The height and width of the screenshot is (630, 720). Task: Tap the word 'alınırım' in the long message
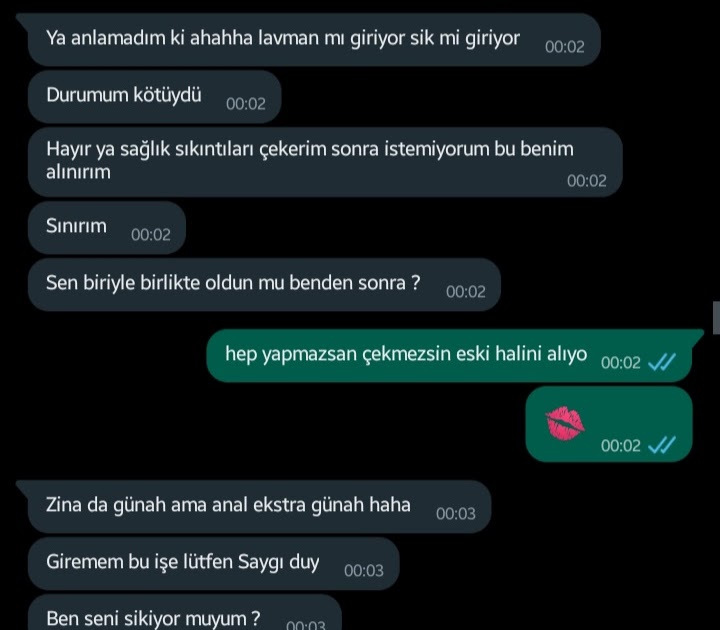tap(78, 172)
